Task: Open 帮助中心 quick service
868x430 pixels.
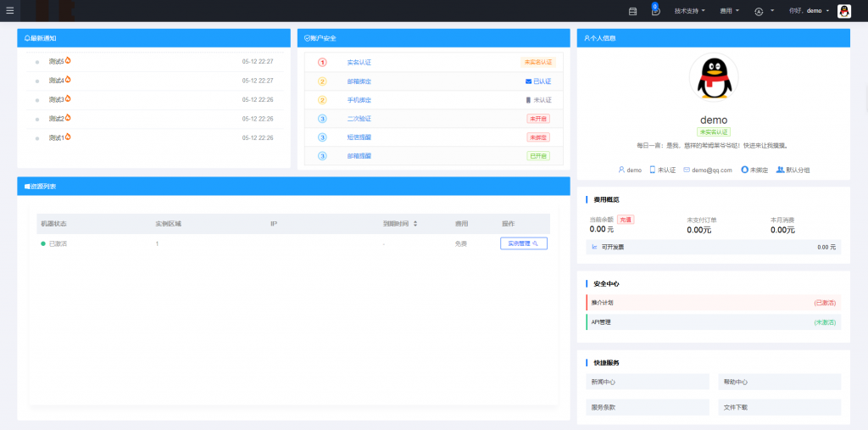Action: 780,382
